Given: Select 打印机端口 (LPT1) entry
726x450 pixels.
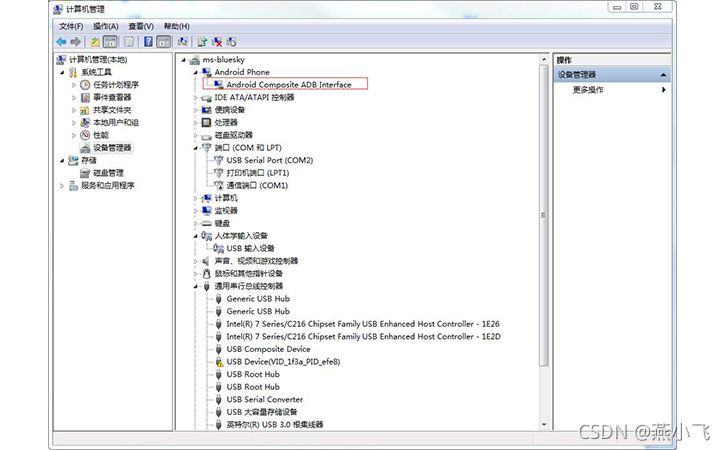Looking at the screenshot, I should pos(258,173).
